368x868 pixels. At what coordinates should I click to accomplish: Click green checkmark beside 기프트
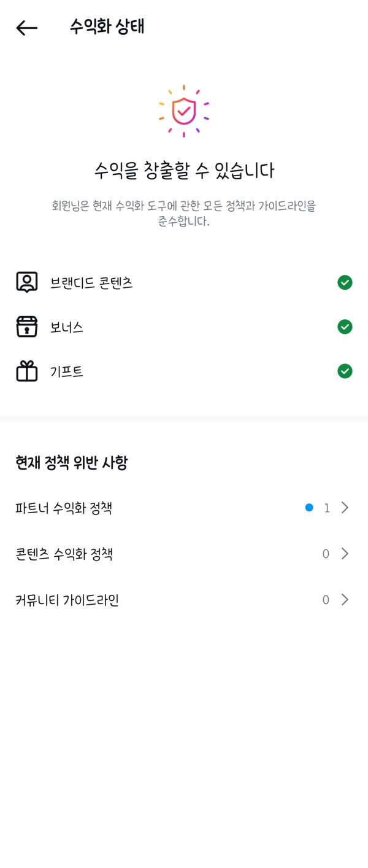pyautogui.click(x=345, y=371)
